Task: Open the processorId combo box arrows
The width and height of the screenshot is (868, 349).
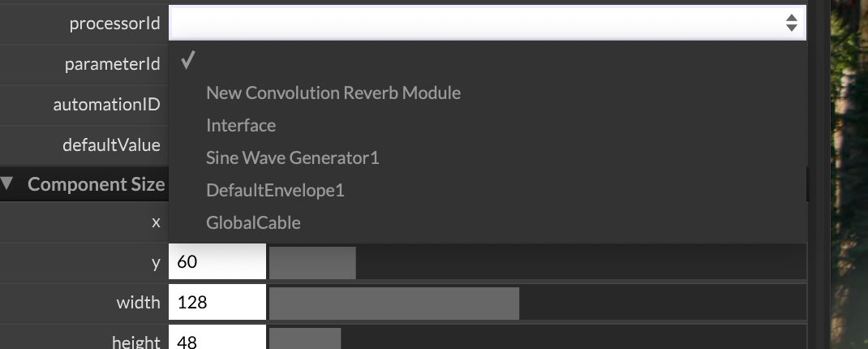Action: click(x=791, y=23)
